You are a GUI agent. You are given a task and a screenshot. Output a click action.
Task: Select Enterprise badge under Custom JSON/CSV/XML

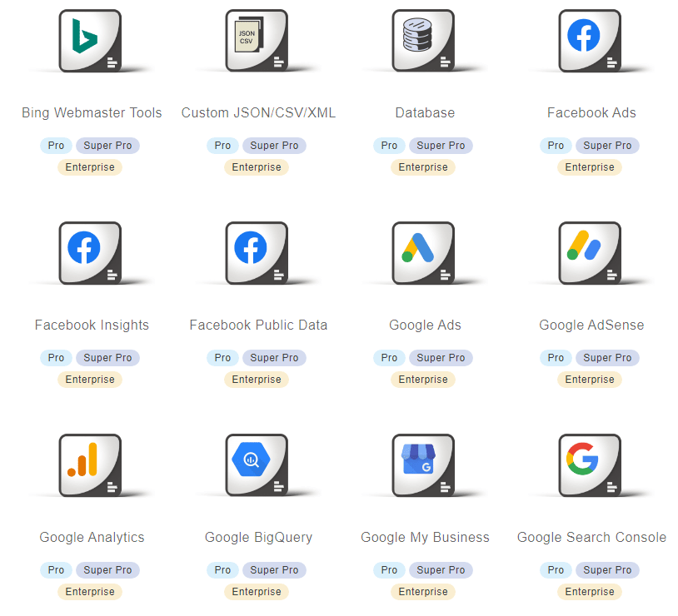click(257, 167)
